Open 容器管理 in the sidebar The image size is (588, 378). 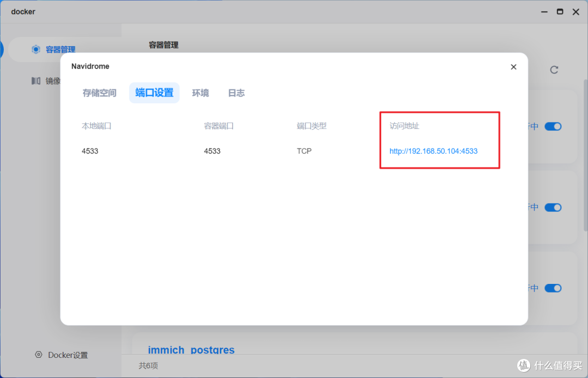tap(60, 49)
